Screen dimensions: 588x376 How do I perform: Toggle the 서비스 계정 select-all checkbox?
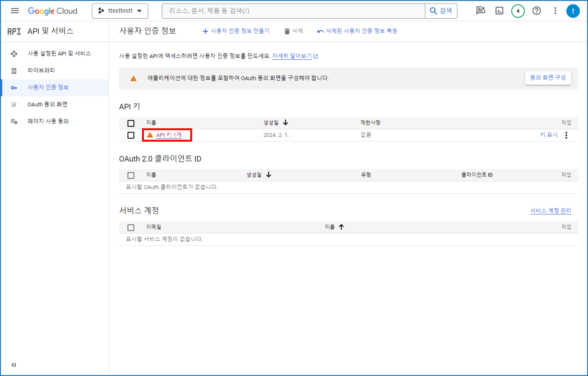[131, 227]
